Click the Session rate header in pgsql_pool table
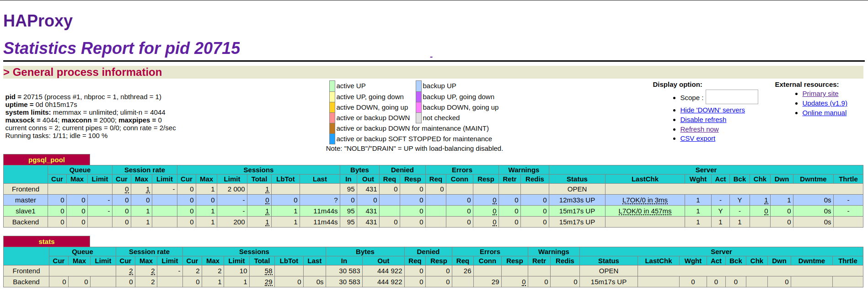The height and width of the screenshot is (297, 868). 145,170
